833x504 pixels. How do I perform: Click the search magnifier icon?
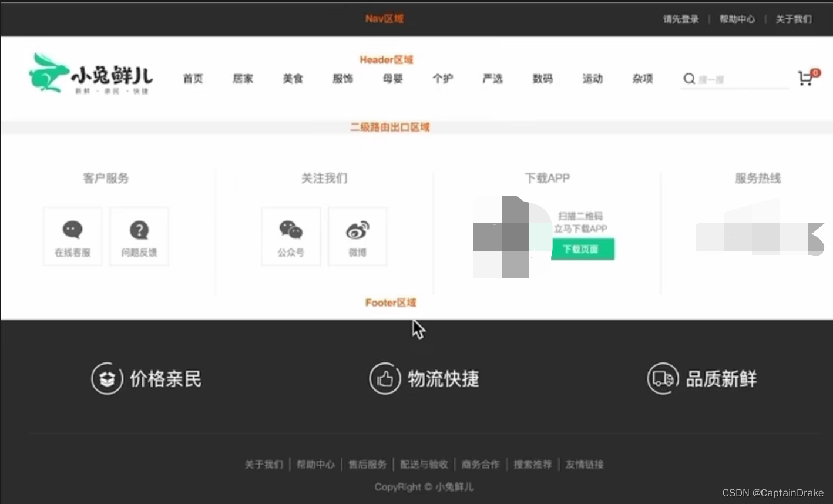click(689, 79)
